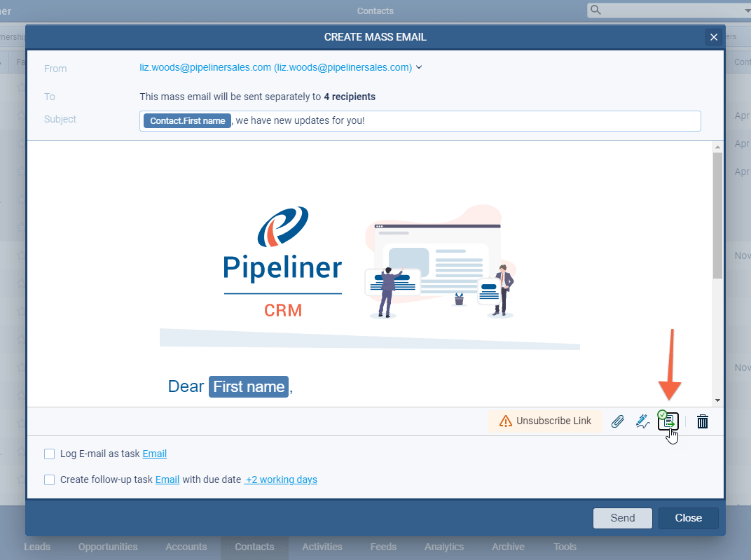Screen dimensions: 751x560
Task: Click the Unsubscribe Link warning icon
Action: click(506, 421)
